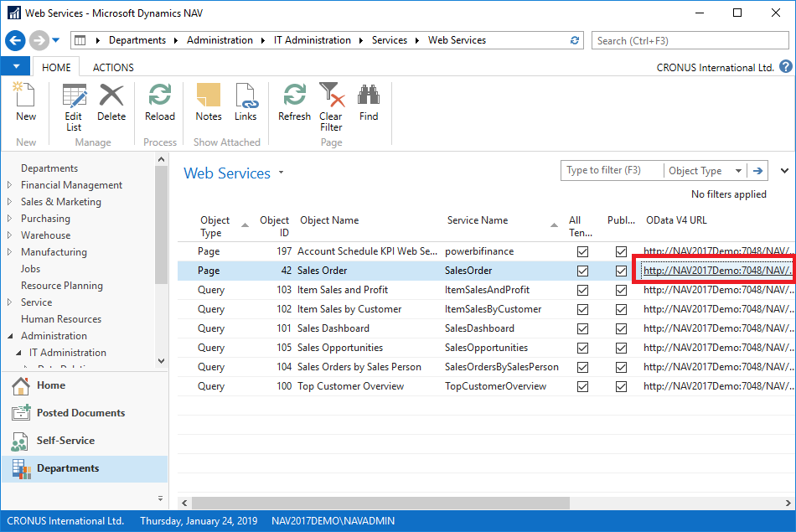Open the application menu dropdown
The height and width of the screenshot is (532, 796).
(16, 66)
